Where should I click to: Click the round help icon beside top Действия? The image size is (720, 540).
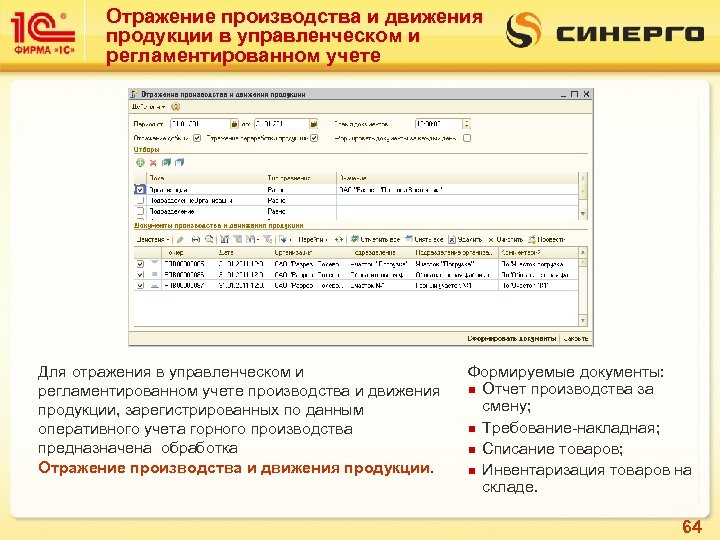point(175,107)
